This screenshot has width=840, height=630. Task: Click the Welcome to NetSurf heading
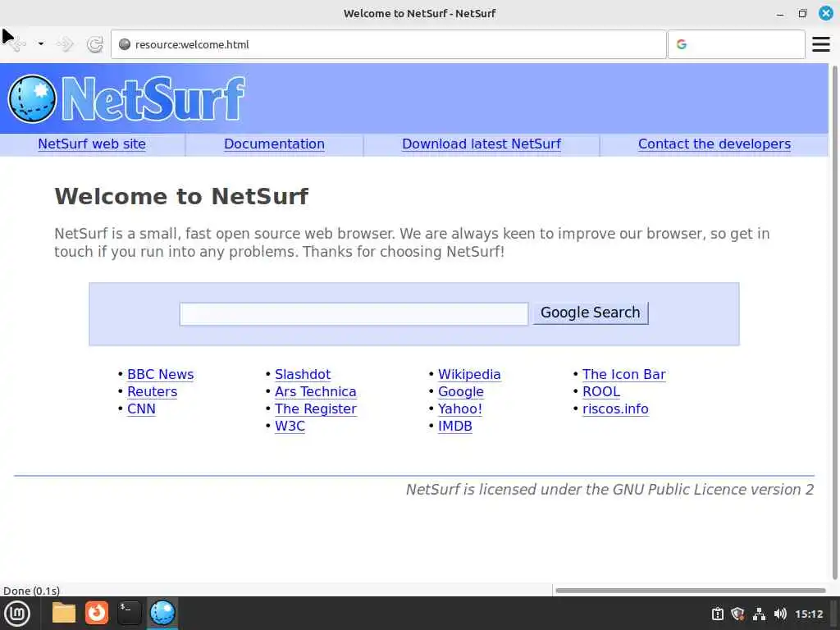[181, 197]
